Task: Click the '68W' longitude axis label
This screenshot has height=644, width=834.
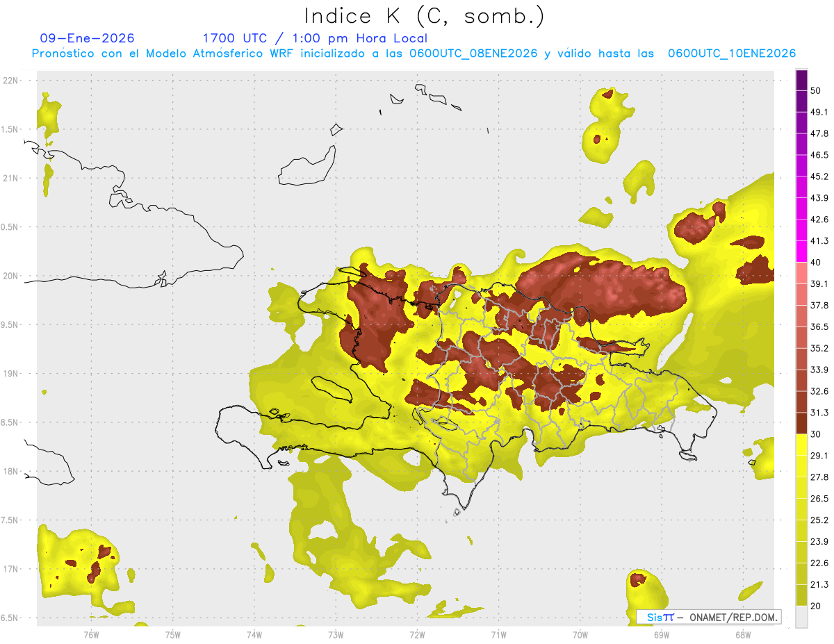Action: [743, 636]
